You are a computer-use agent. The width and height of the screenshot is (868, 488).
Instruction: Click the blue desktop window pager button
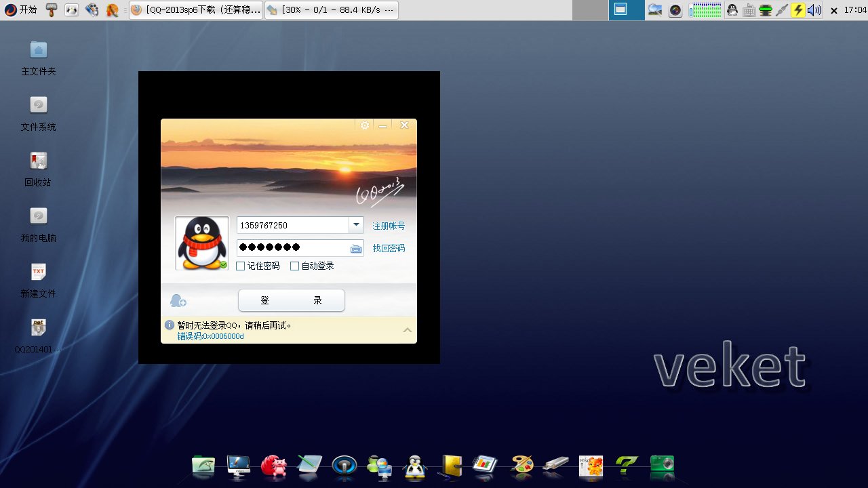tap(627, 9)
